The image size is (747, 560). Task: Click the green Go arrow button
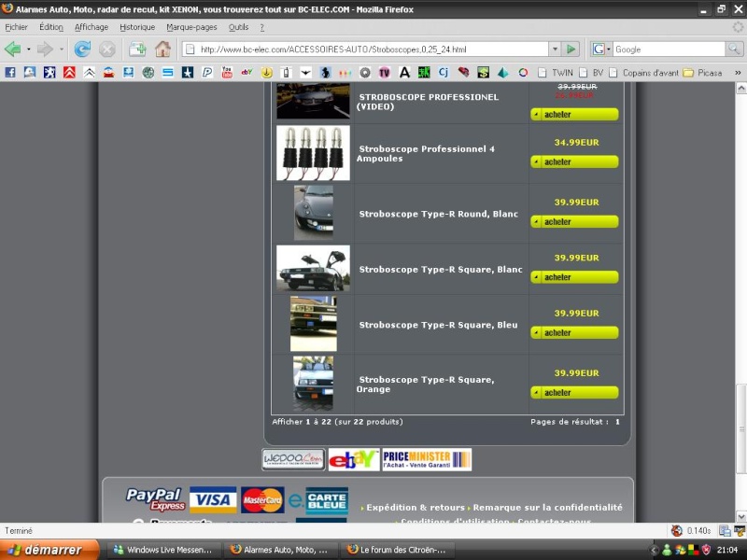571,49
